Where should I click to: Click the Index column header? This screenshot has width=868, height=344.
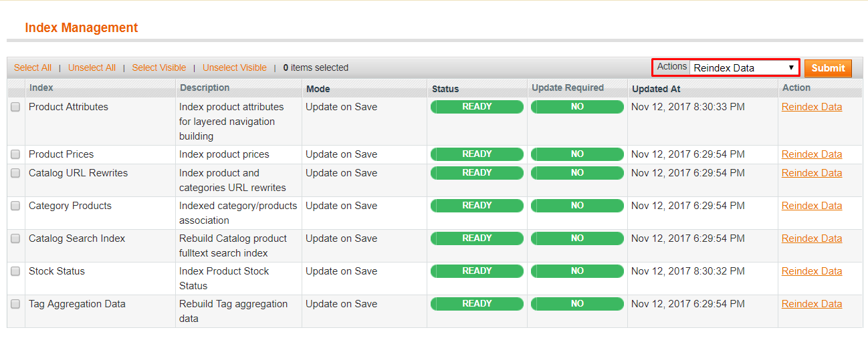(41, 88)
